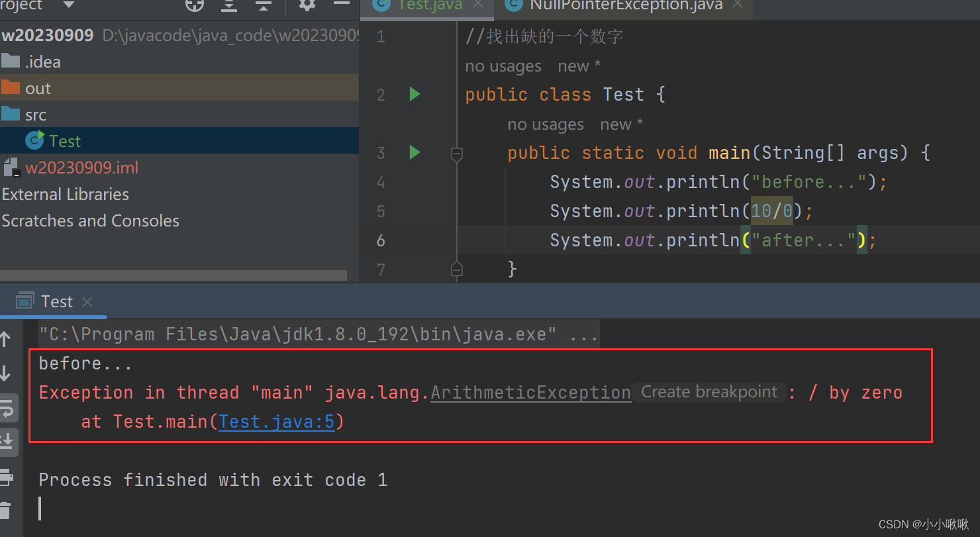Hide the Project tool window with minus icon
Viewport: 980px width, 537px height.
(342, 4)
